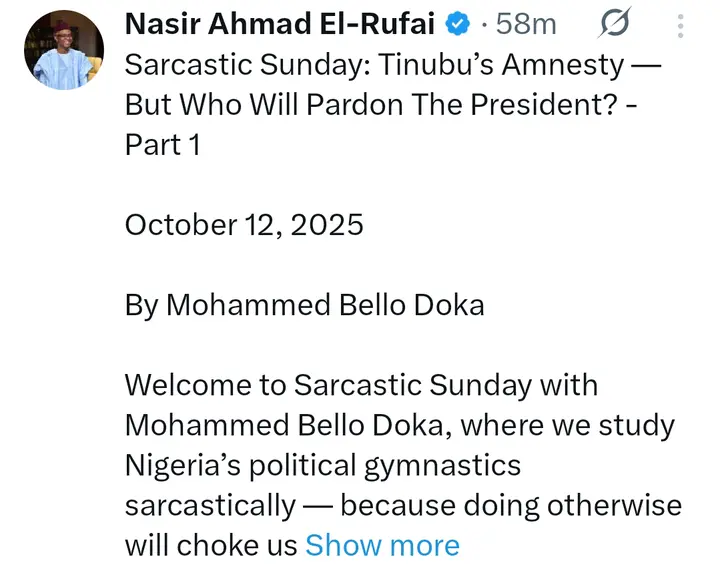720x581 pixels.
Task: Expand the post with Show more
Action: coord(382,545)
